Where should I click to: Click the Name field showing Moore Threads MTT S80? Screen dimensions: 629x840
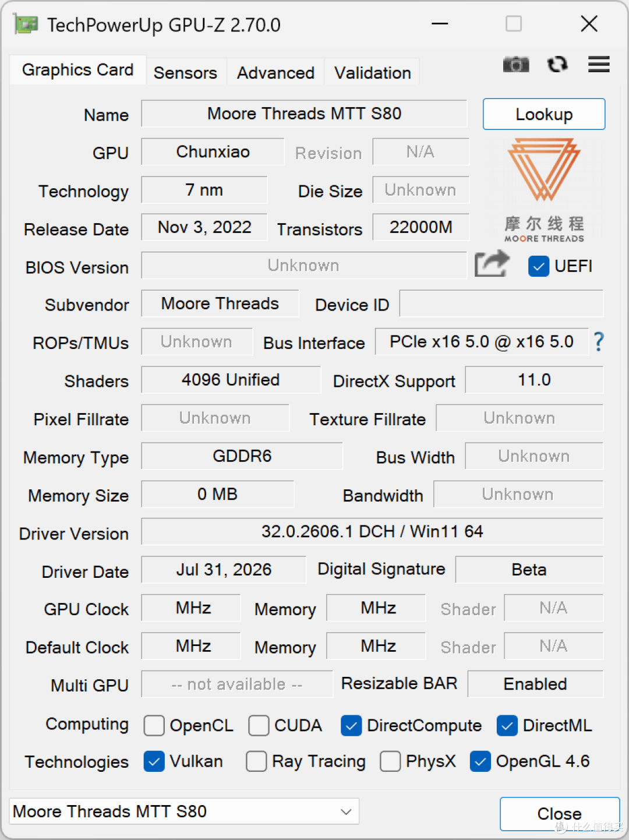click(304, 114)
